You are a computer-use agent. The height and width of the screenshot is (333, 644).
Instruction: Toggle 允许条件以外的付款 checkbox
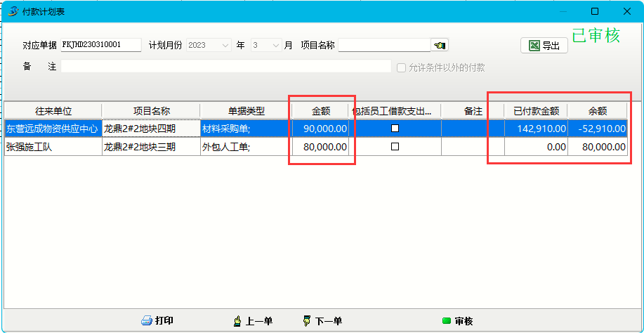point(402,68)
